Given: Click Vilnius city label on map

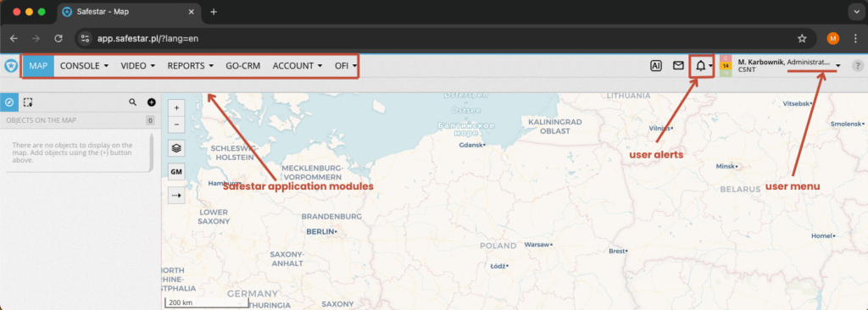Looking at the screenshot, I should [660, 128].
